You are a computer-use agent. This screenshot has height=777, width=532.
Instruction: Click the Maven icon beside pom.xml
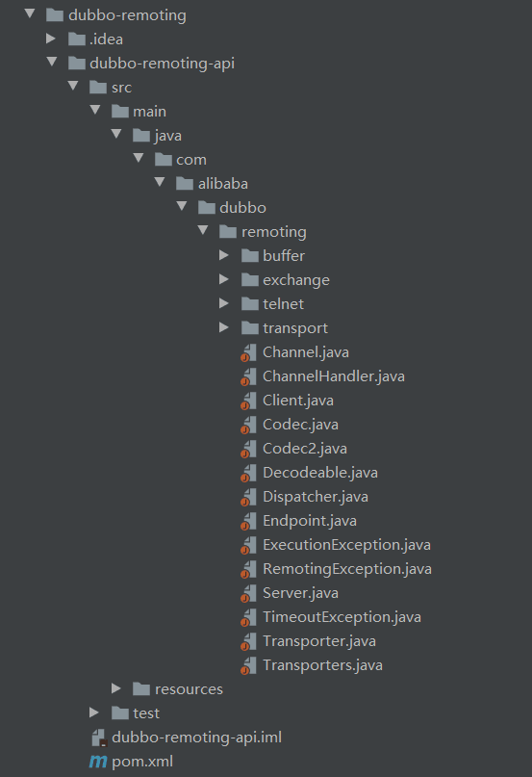click(x=98, y=762)
